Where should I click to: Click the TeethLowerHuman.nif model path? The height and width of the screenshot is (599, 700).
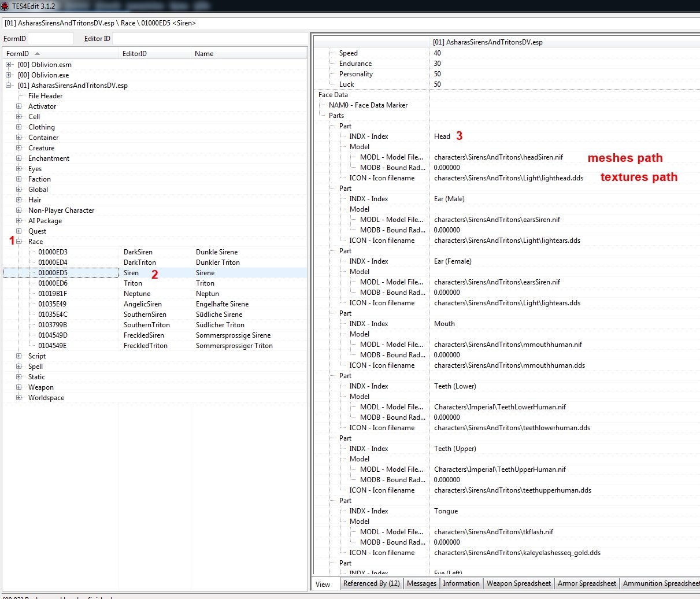500,407
